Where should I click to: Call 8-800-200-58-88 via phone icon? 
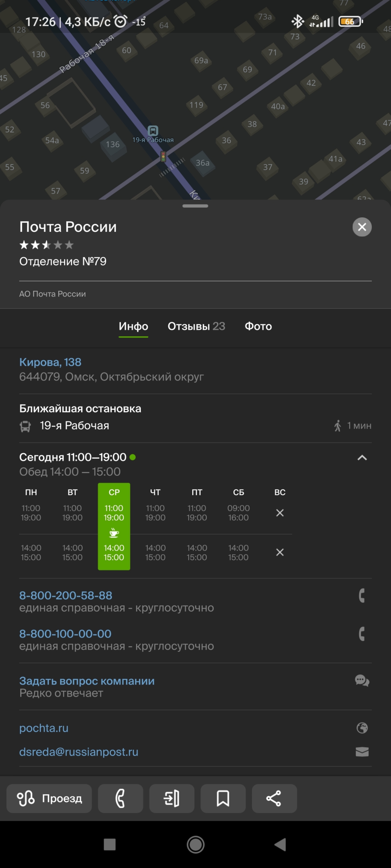(362, 595)
